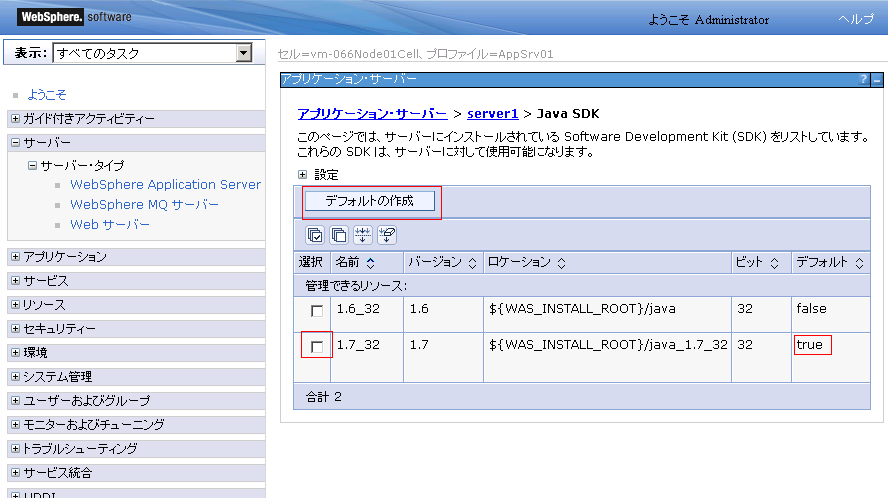888x498 pixels.
Task: Expand サービス統合 navigation section
Action: tap(15, 473)
